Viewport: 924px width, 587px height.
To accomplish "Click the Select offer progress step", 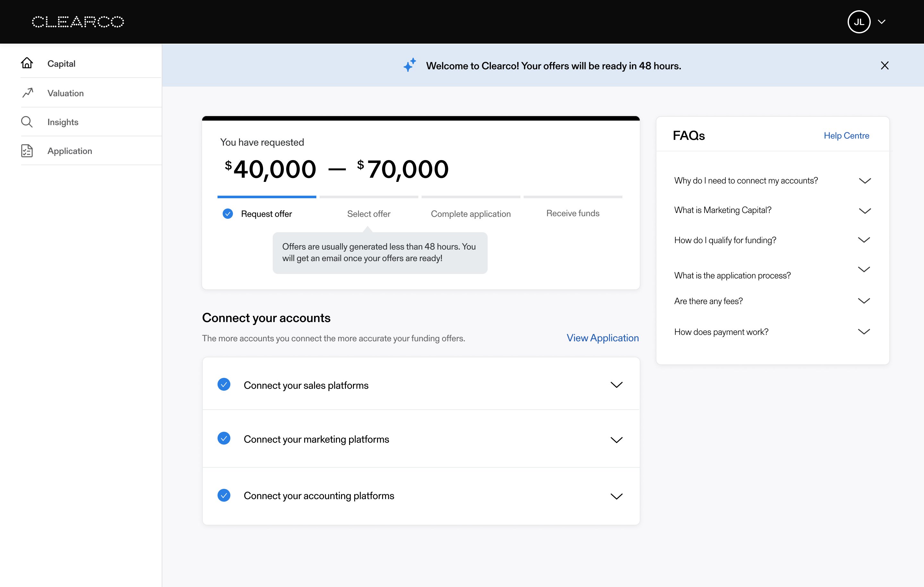I will click(368, 214).
